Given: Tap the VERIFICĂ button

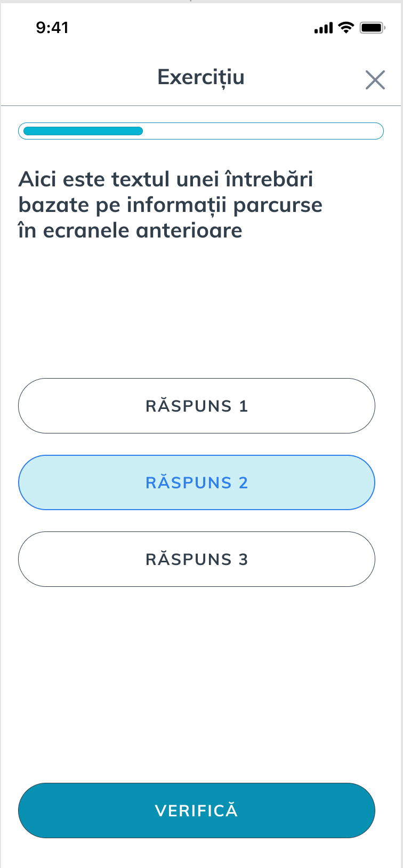Looking at the screenshot, I should pyautogui.click(x=197, y=810).
